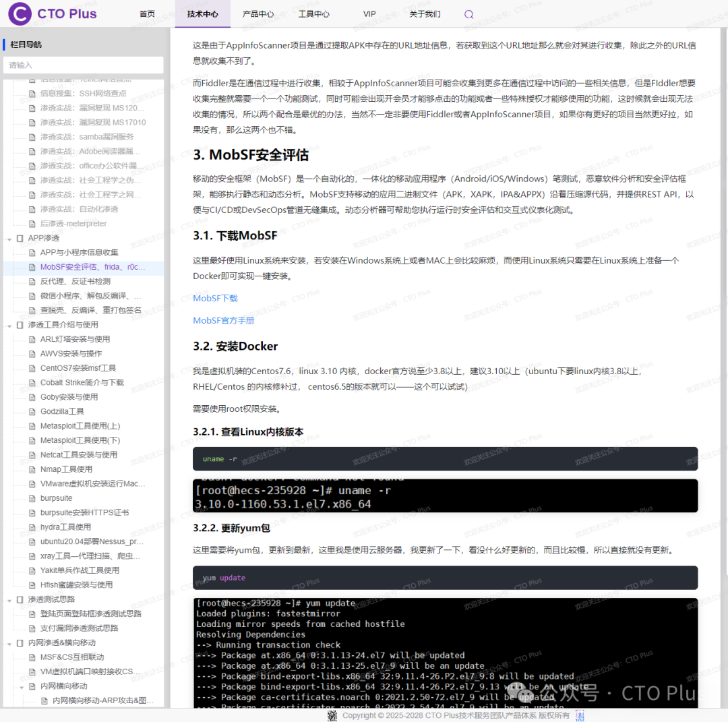This screenshot has width=728, height=722.
Task: Click the document icon beside MobSF安全评估
Action: 32,267
